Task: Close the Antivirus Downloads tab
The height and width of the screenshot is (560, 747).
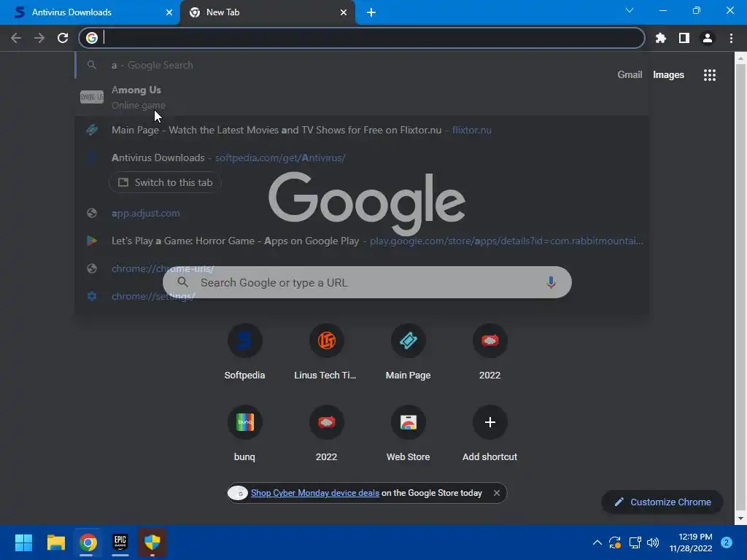Action: click(x=169, y=12)
